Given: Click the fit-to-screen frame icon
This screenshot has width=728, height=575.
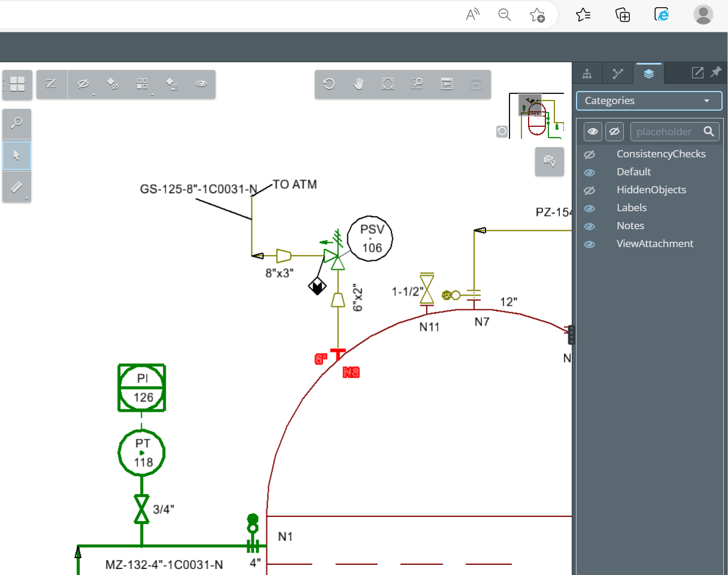Looking at the screenshot, I should point(387,84).
